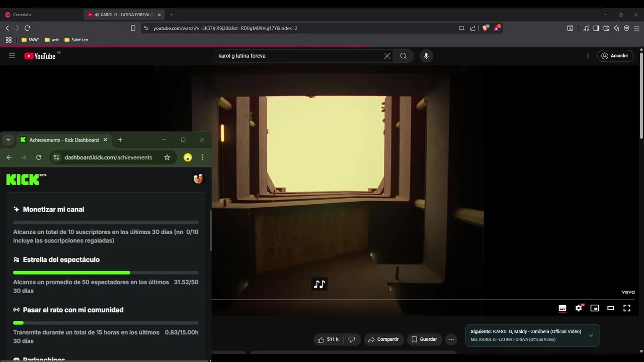The width and height of the screenshot is (644, 362).
Task: Open YouTube settings three-dot menu
Action: (588, 56)
